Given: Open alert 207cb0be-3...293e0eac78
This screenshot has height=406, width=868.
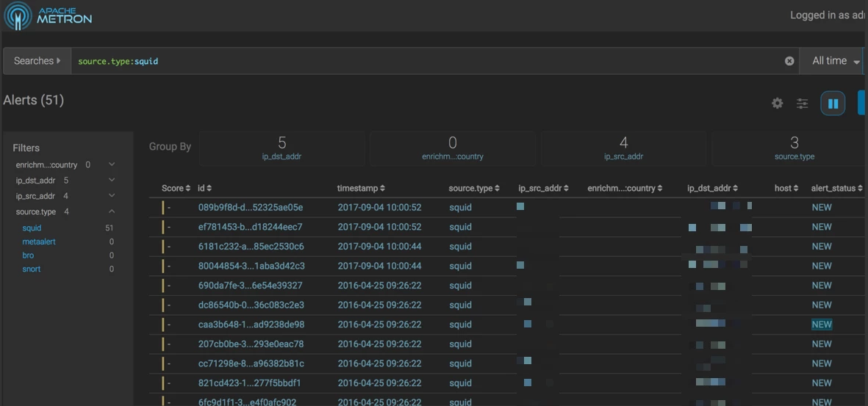Looking at the screenshot, I should pos(251,344).
